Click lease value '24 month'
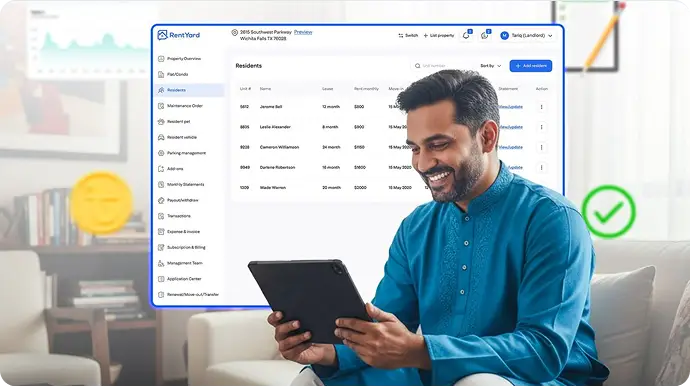The width and height of the screenshot is (690, 387). tap(331, 147)
